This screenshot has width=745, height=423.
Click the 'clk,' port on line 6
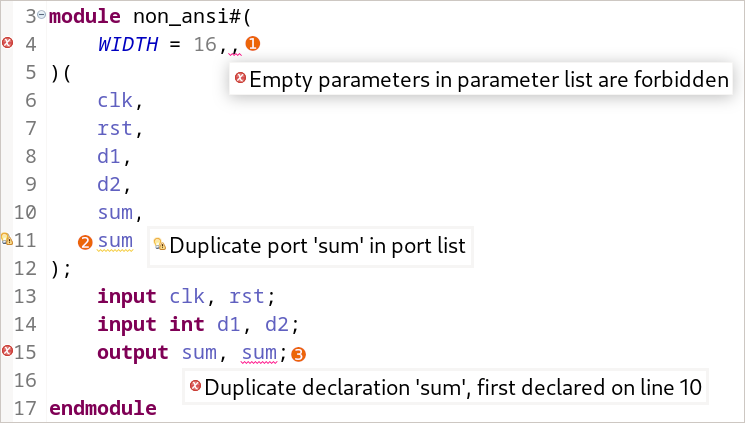coord(120,100)
